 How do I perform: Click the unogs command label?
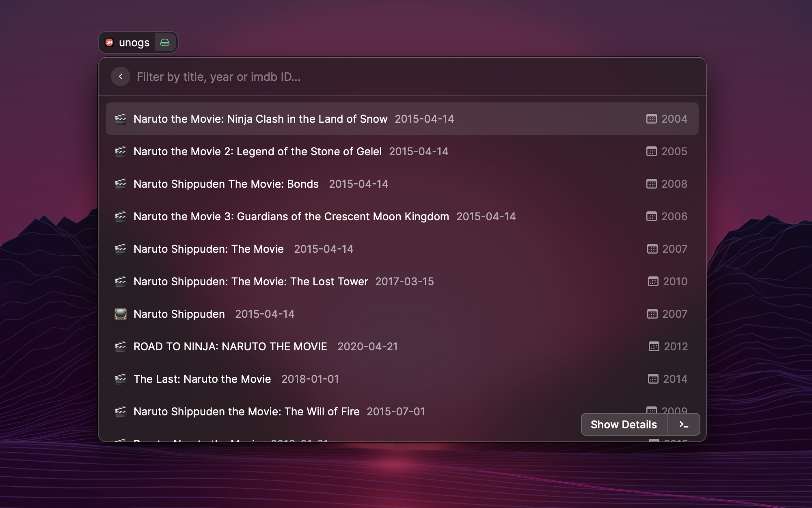(x=134, y=43)
